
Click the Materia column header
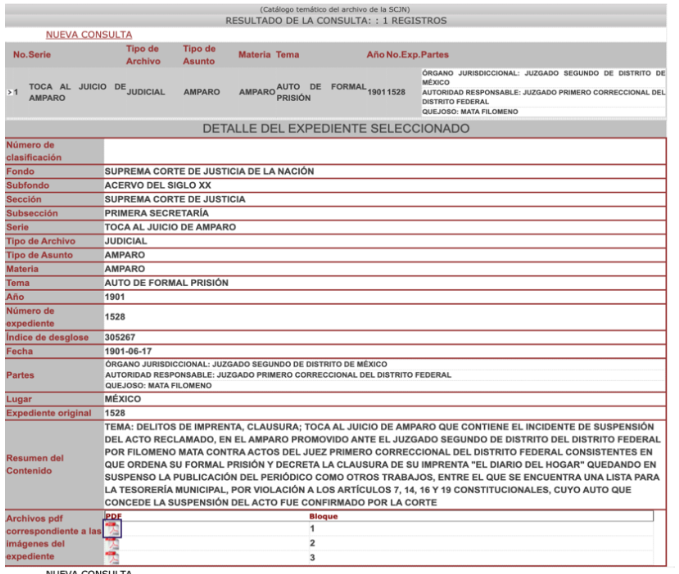(254, 54)
